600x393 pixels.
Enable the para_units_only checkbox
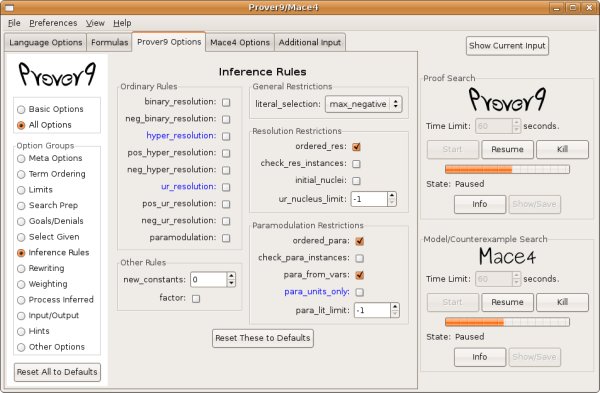pos(359,292)
